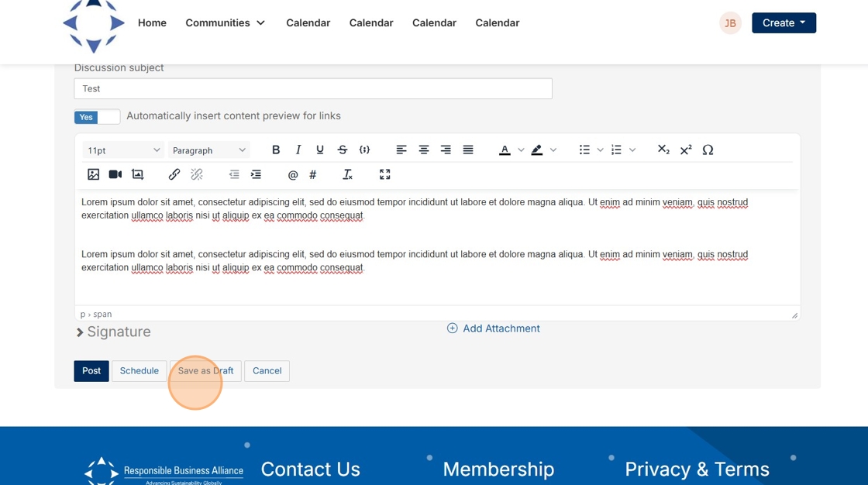Image resolution: width=868 pixels, height=485 pixels.
Task: Toggle the Yes content preview switch
Action: click(97, 117)
